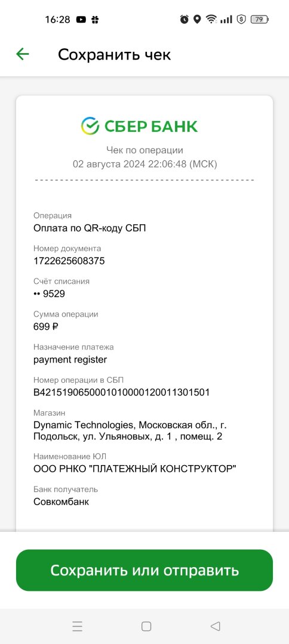Tap the Android back triangle icon
The image size is (289, 644).
(215, 626)
